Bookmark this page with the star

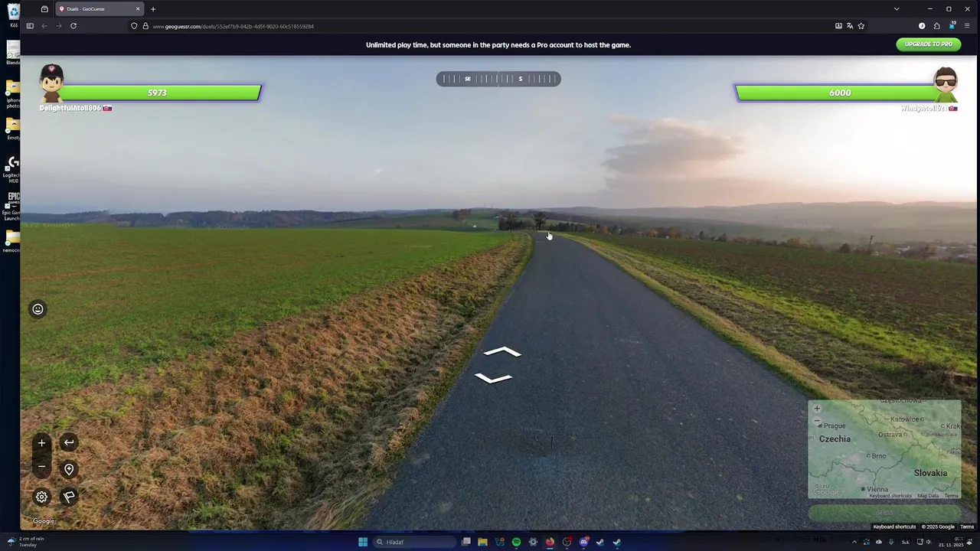tap(861, 26)
